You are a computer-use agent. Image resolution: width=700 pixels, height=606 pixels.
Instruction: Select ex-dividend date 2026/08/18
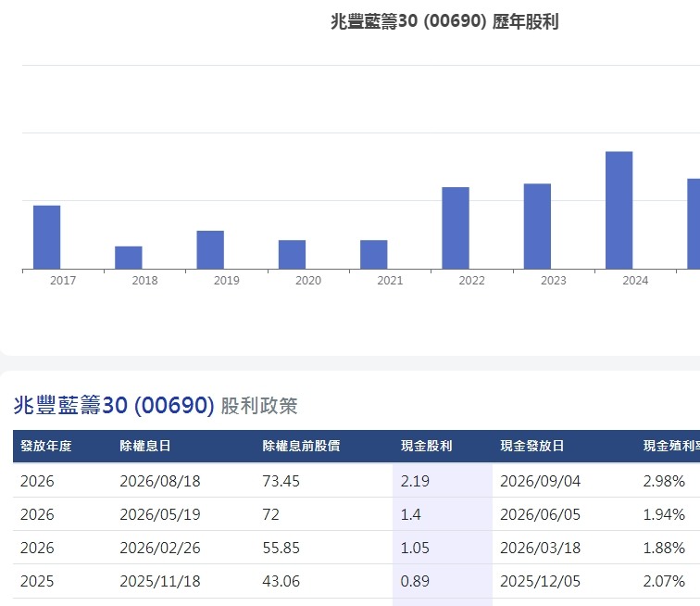160,481
